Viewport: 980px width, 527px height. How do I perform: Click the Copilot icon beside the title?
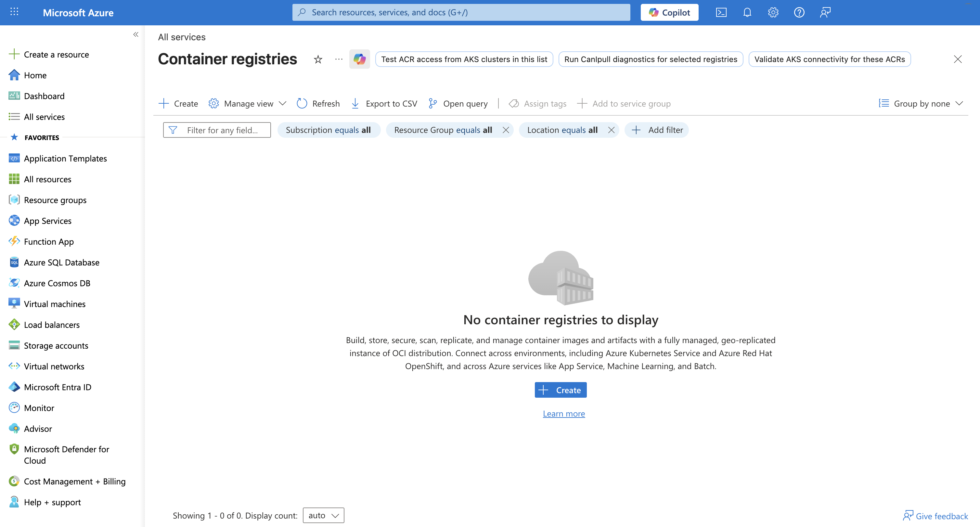[359, 59]
